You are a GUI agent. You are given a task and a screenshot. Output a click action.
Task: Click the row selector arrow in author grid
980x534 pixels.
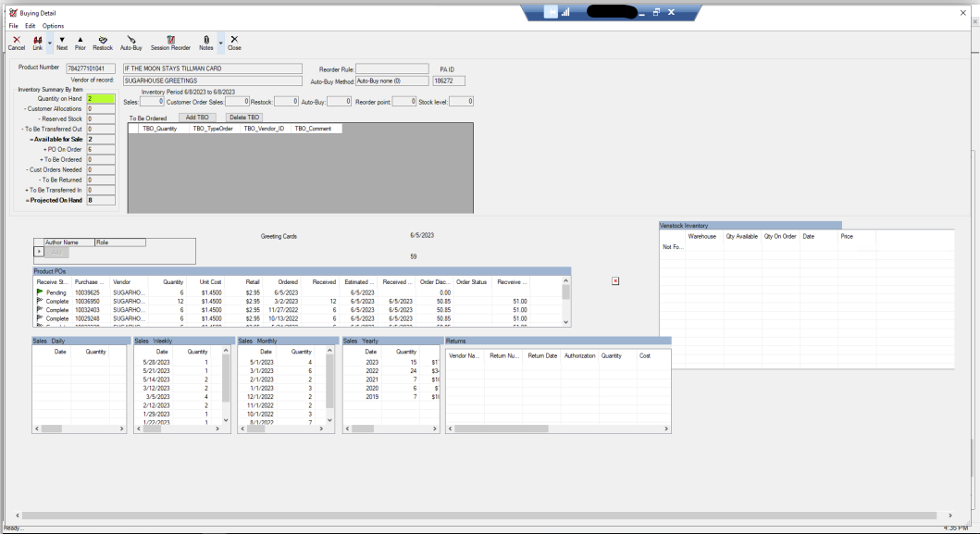pos(39,252)
